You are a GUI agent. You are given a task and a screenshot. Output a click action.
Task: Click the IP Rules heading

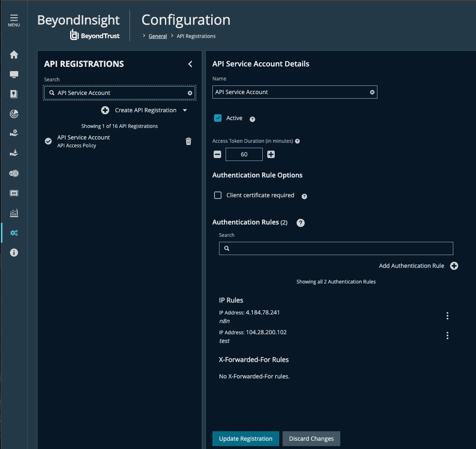tap(231, 300)
